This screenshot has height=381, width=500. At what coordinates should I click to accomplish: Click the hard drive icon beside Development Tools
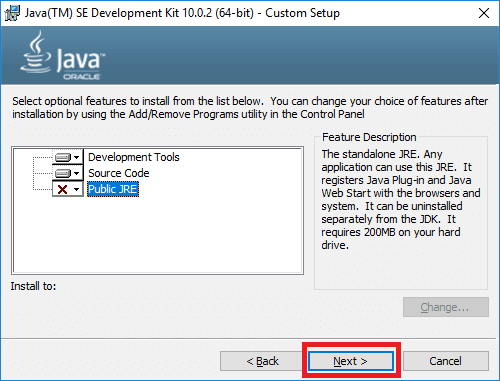[x=63, y=157]
